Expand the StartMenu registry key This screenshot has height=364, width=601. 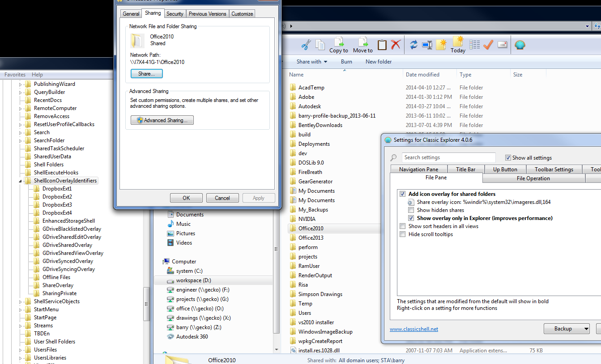pyautogui.click(x=20, y=309)
